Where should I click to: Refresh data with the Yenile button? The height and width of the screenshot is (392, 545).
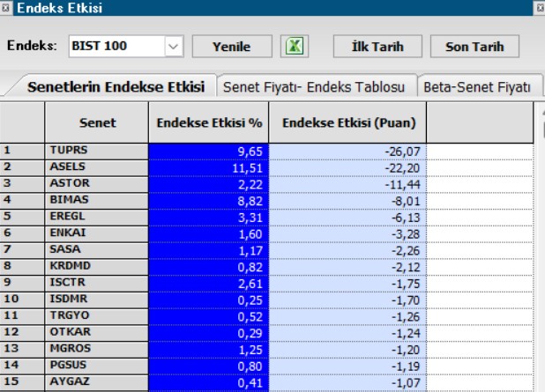[232, 46]
